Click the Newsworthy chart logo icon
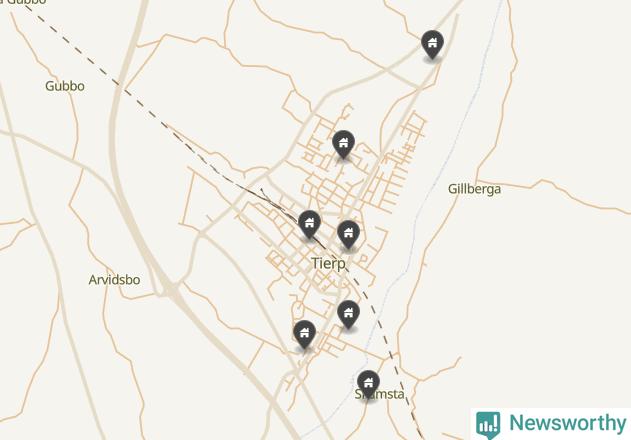The image size is (631, 440). [x=488, y=425]
